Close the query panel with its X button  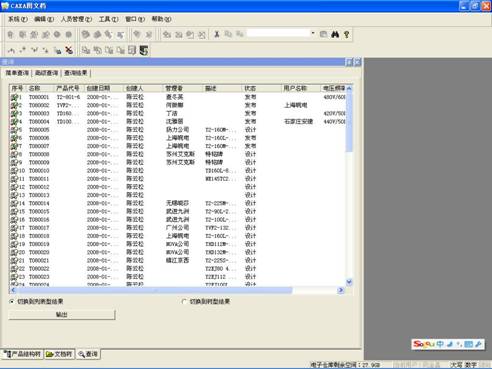tap(358, 62)
